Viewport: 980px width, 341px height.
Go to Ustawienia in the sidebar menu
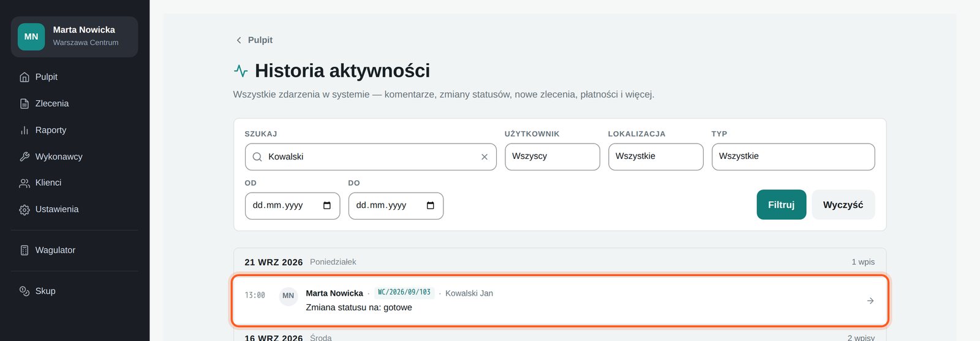tap(75, 210)
